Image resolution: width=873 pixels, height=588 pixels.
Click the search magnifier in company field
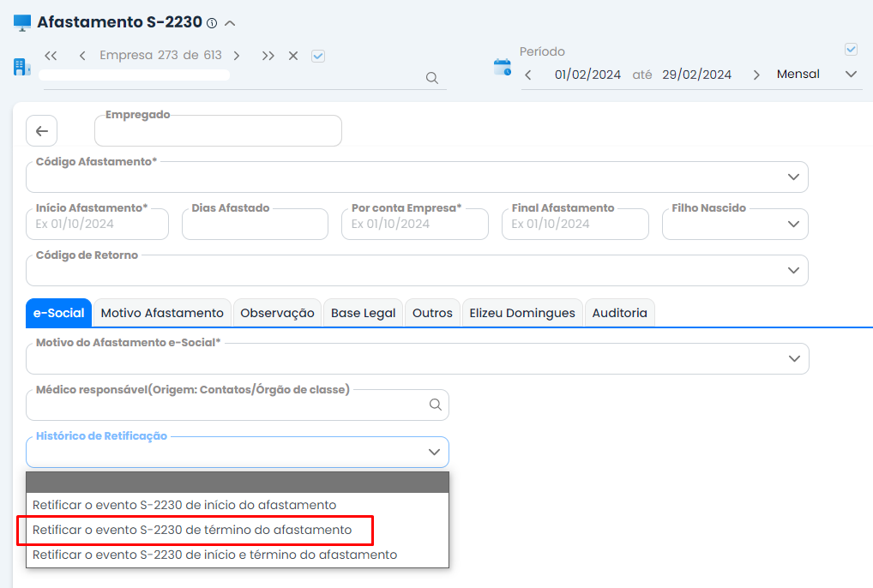[431, 77]
